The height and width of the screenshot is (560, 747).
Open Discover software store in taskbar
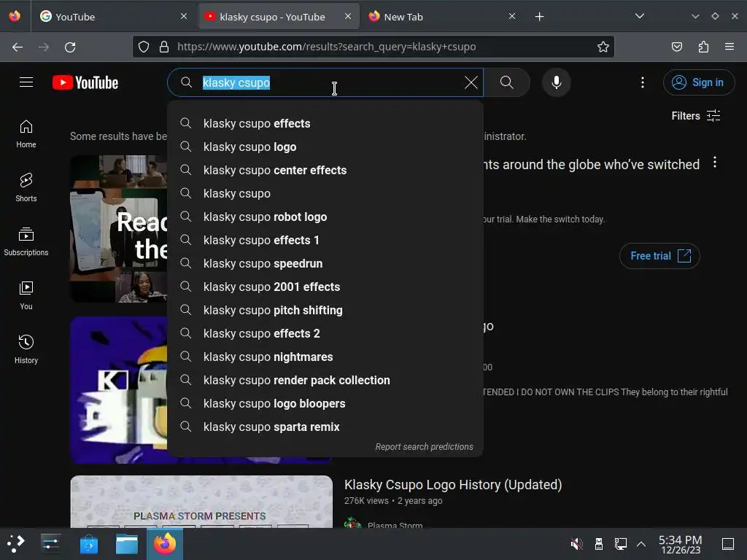(88, 544)
